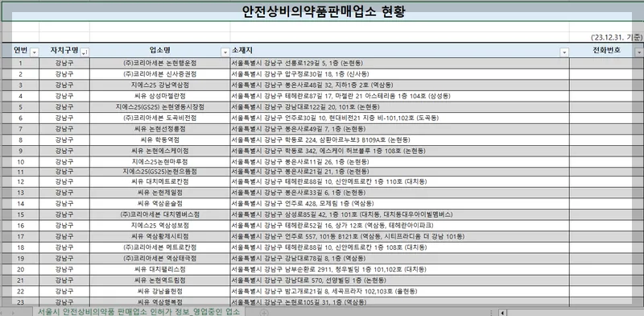Open the 소재지 column filter dropdown
The width and height of the screenshot is (644, 316).
point(565,52)
